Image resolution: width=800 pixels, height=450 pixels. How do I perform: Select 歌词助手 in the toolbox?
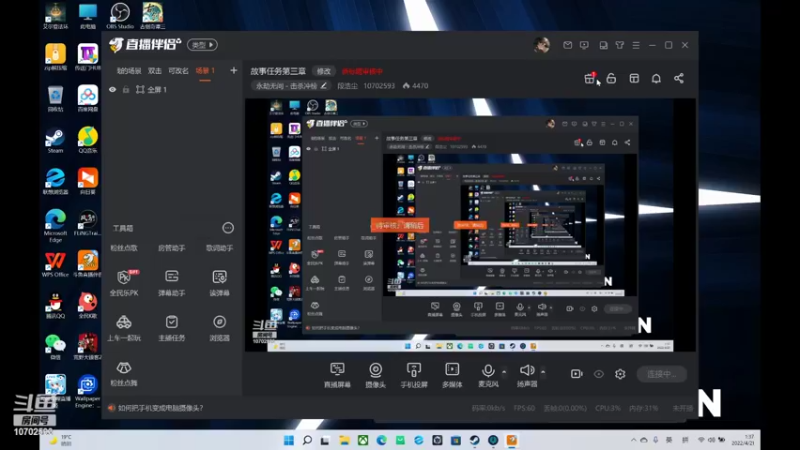(219, 248)
